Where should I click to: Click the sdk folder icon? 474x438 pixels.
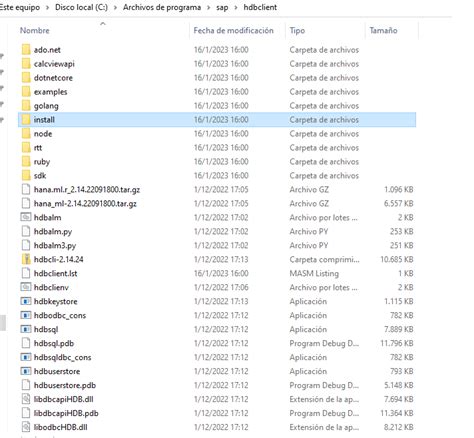click(x=26, y=176)
